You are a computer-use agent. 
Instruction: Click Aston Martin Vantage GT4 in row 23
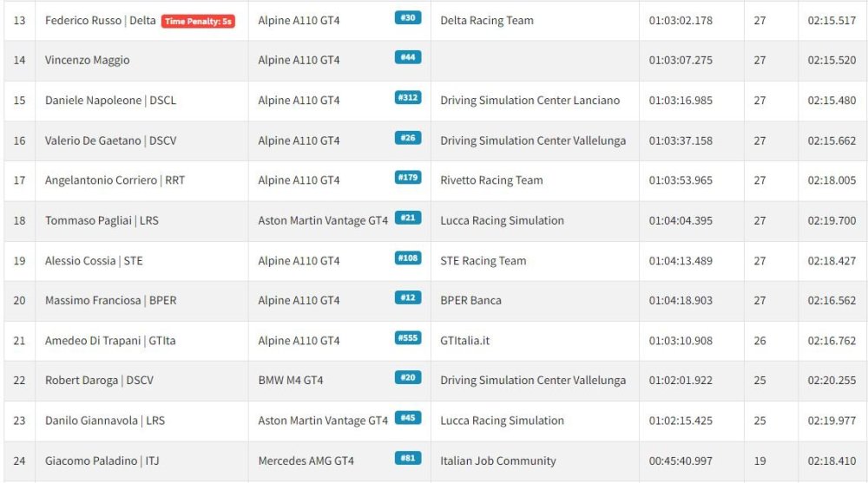323,421
